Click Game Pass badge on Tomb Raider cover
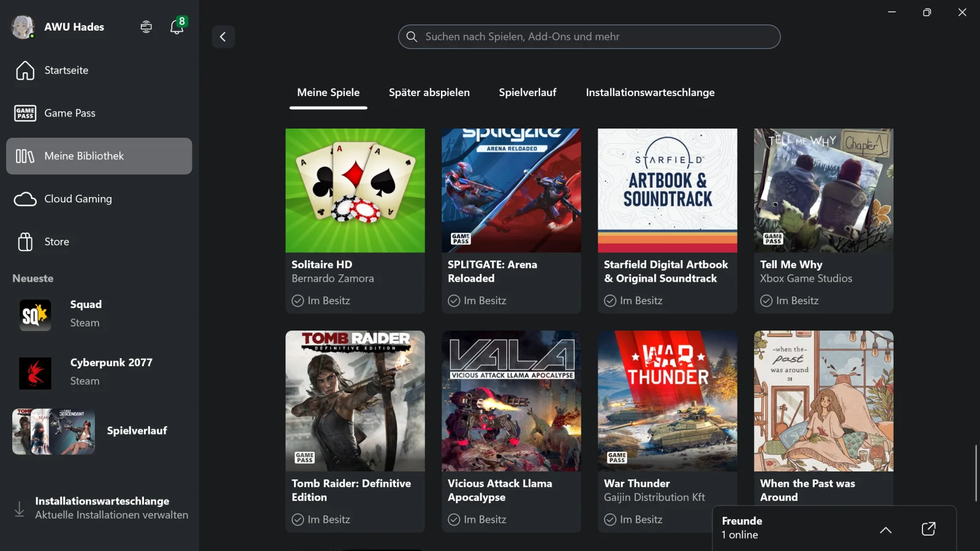Screen dimensions: 980x551 tap(305, 457)
